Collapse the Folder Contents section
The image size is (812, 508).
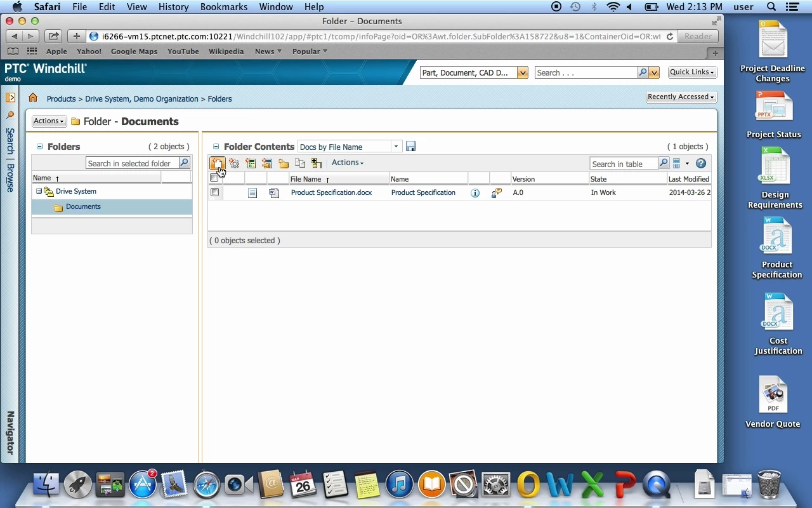click(x=216, y=147)
